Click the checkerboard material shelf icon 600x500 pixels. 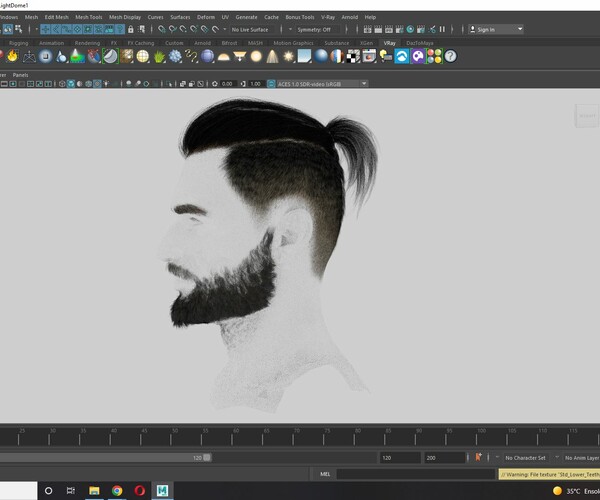point(353,56)
